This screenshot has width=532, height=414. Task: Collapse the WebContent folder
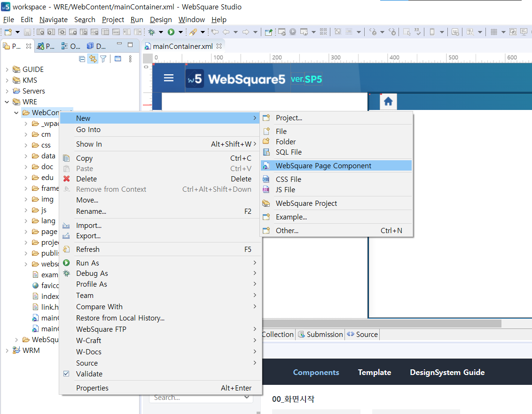(x=16, y=113)
